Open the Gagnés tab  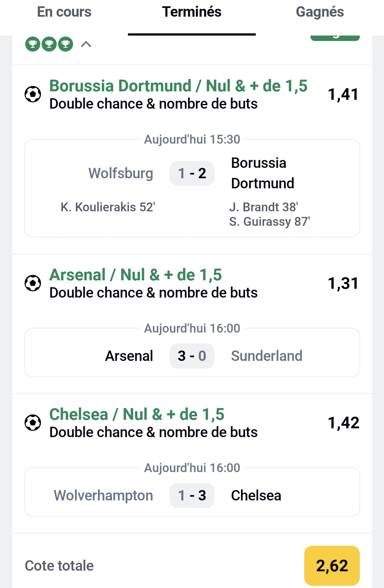320,13
